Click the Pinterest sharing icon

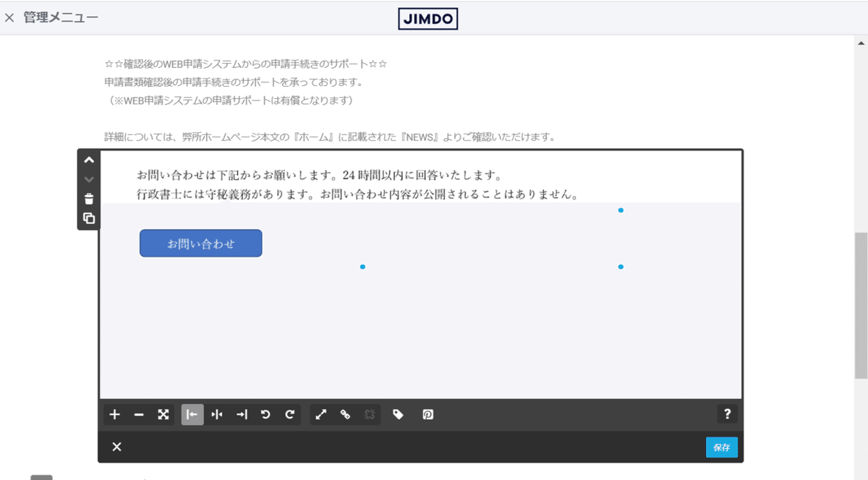click(427, 414)
